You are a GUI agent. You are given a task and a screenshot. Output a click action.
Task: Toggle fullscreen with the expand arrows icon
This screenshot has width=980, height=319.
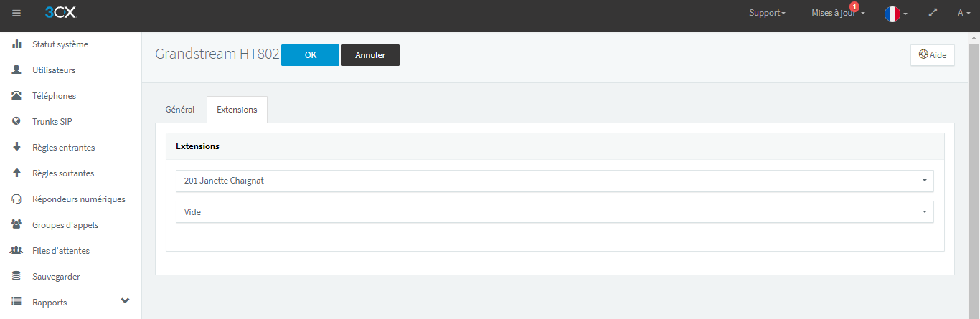tap(933, 13)
